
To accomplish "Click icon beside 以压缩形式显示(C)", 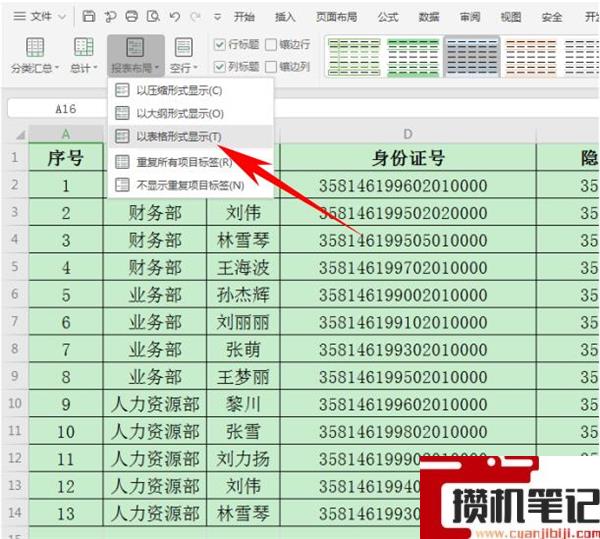I will coord(122,90).
